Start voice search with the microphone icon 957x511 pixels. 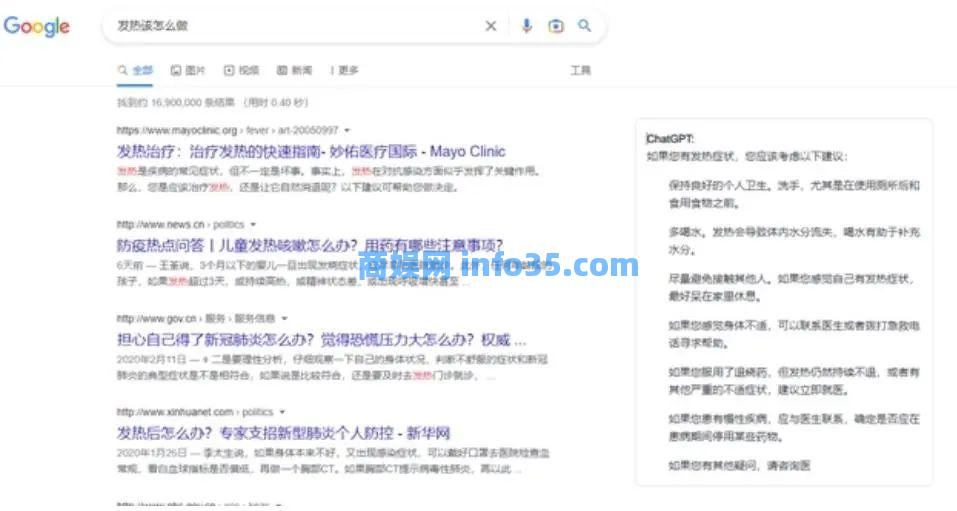click(x=526, y=26)
